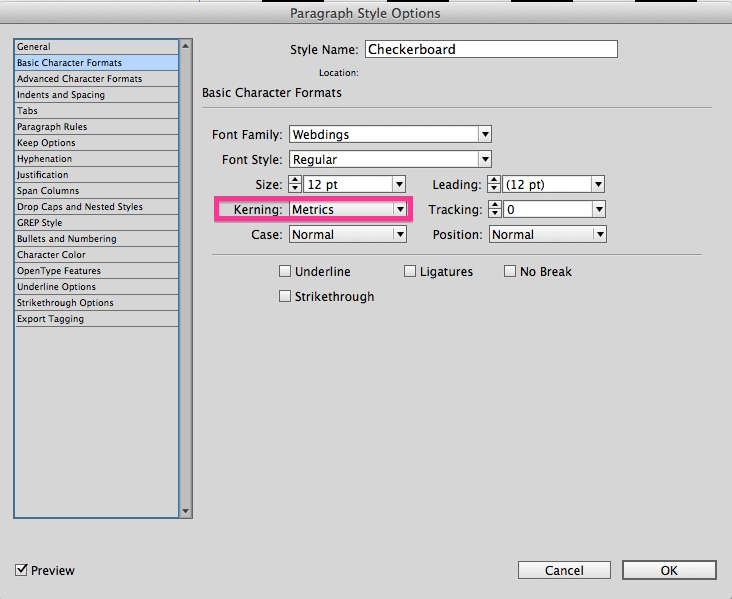
Task: Select the Tabs category
Action: pyautogui.click(x=97, y=111)
